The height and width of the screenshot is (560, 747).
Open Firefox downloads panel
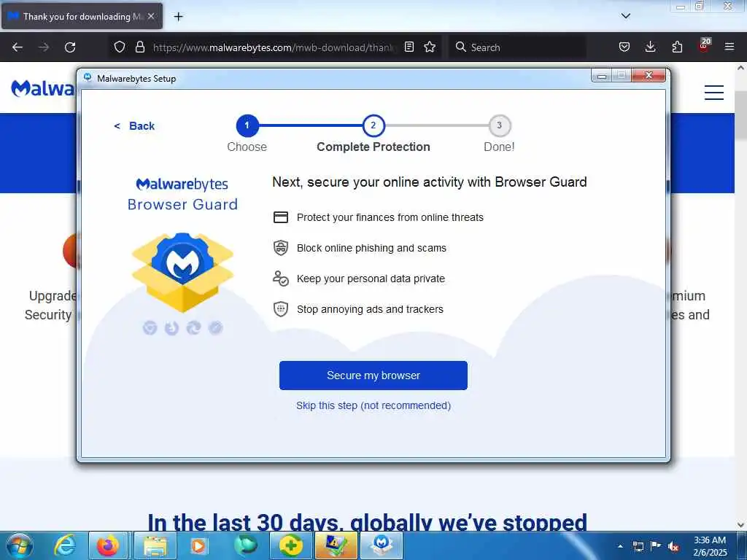650,47
